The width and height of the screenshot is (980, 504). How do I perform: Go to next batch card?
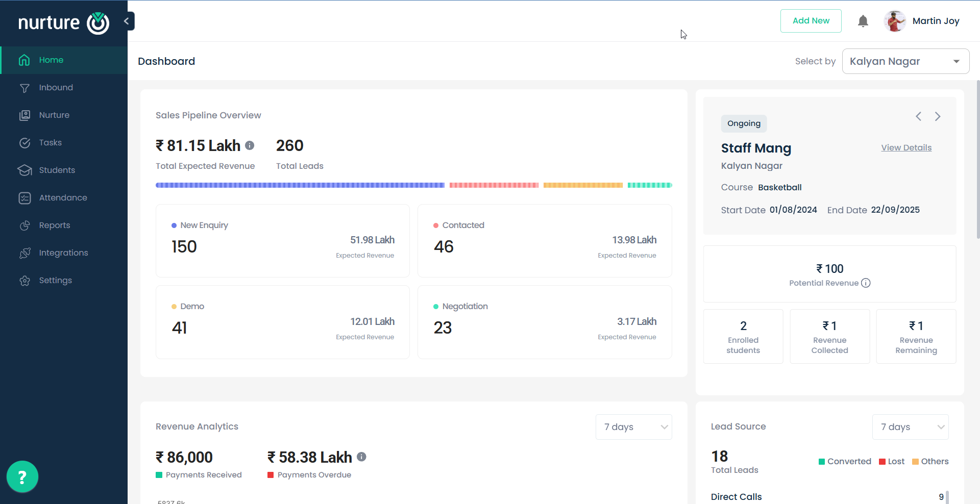pos(938,116)
